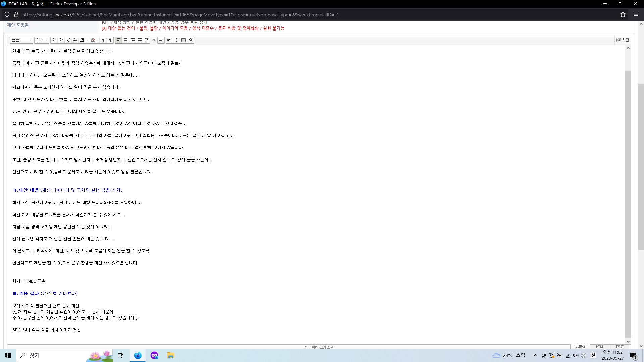
Task: Open find and replace magnifier
Action: click(x=191, y=40)
